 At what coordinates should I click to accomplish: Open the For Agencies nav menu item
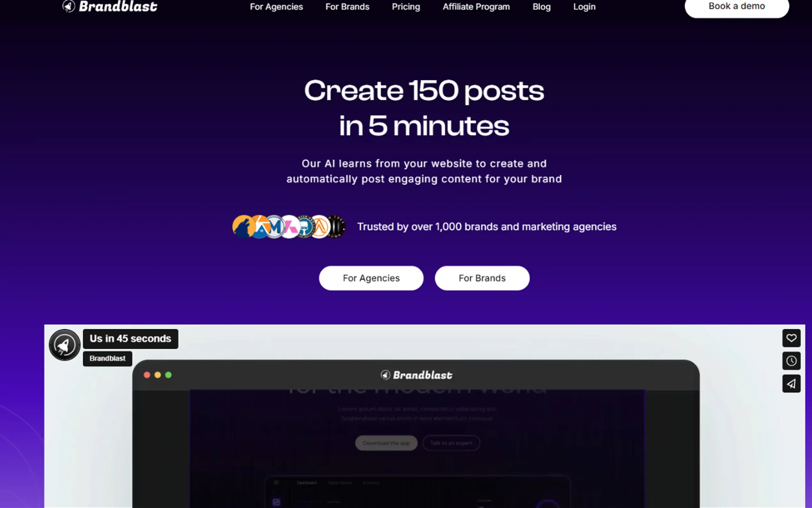pyautogui.click(x=276, y=7)
